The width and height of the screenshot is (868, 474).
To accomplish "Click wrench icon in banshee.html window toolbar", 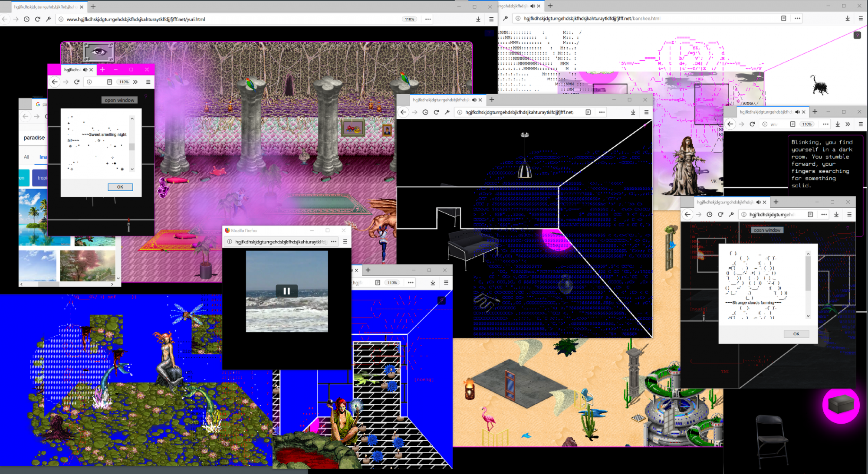I will 505,18.
